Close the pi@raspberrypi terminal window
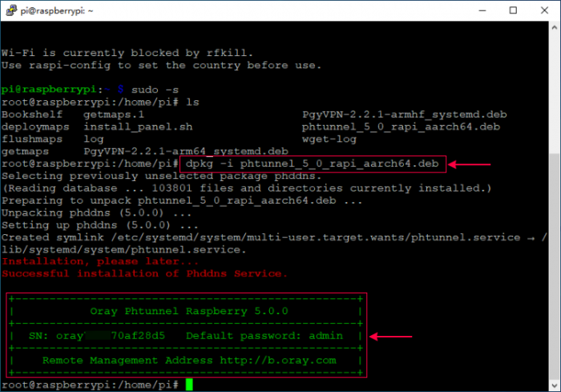This screenshot has height=392, width=561. coord(544,10)
